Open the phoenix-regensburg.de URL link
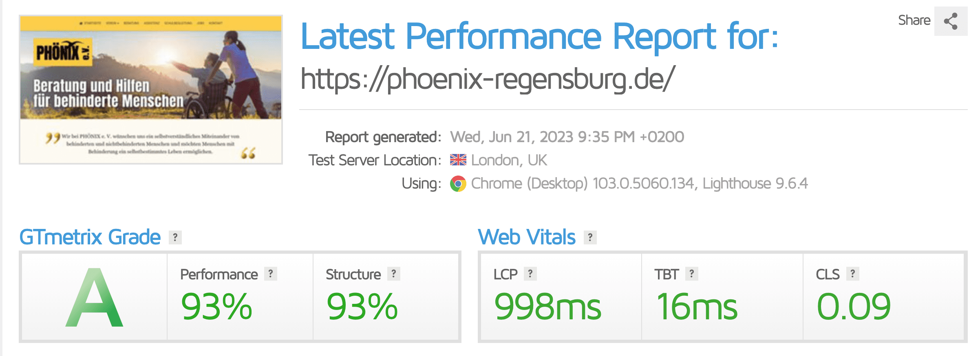This screenshot has width=980, height=356. pos(488,79)
